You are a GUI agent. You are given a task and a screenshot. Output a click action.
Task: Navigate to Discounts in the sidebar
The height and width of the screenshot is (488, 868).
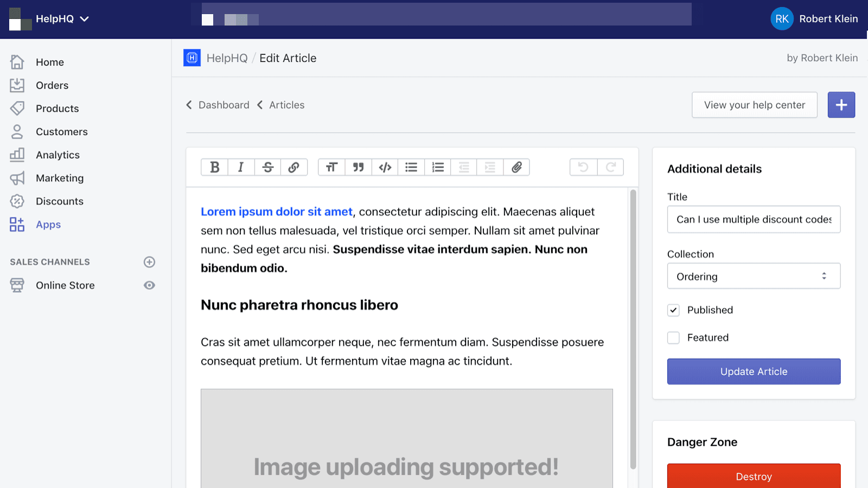[x=59, y=201]
